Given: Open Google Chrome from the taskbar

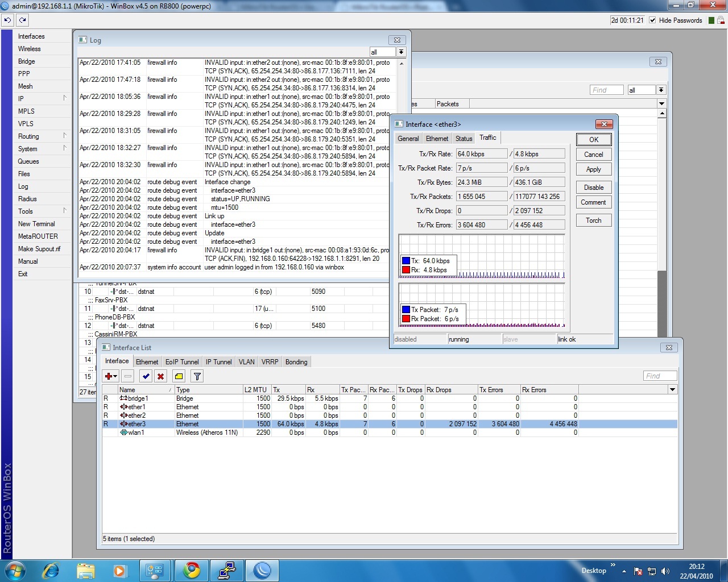Looking at the screenshot, I should (x=191, y=570).
